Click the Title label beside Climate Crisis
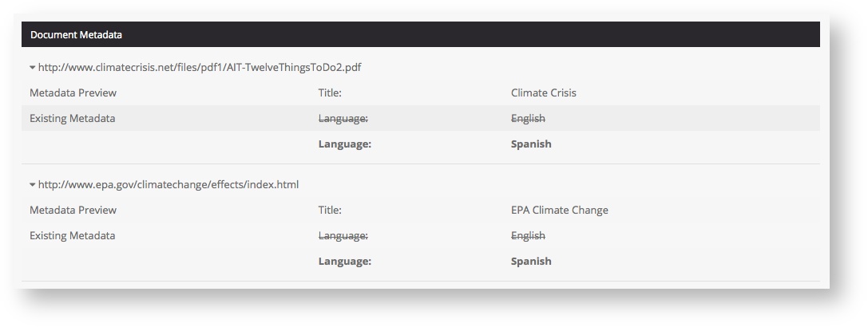 pos(330,93)
